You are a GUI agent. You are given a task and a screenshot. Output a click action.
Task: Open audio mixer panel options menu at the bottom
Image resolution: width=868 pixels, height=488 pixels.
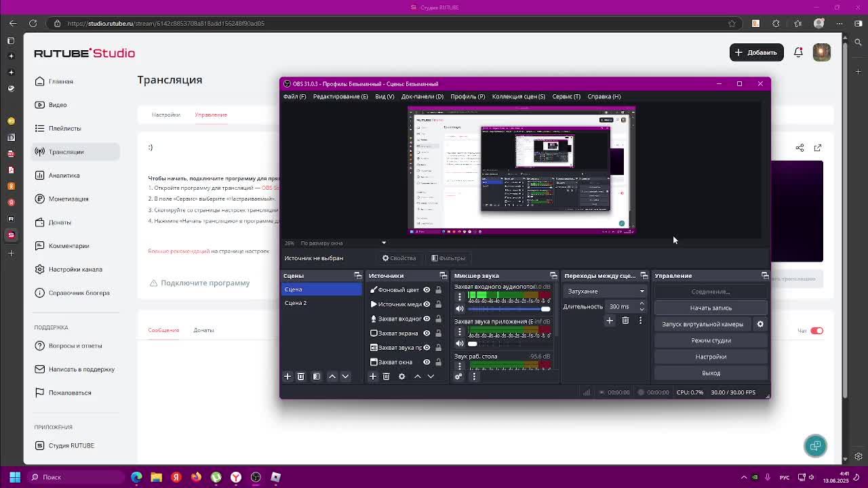tap(474, 376)
